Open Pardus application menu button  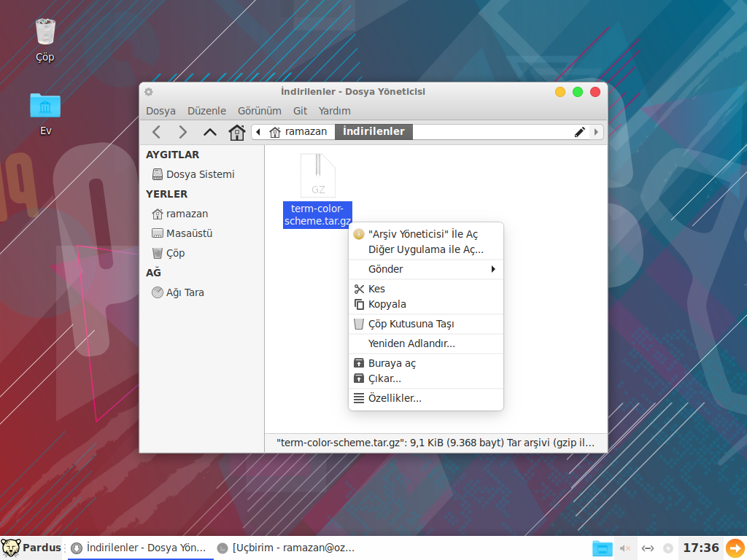pyautogui.click(x=31, y=548)
